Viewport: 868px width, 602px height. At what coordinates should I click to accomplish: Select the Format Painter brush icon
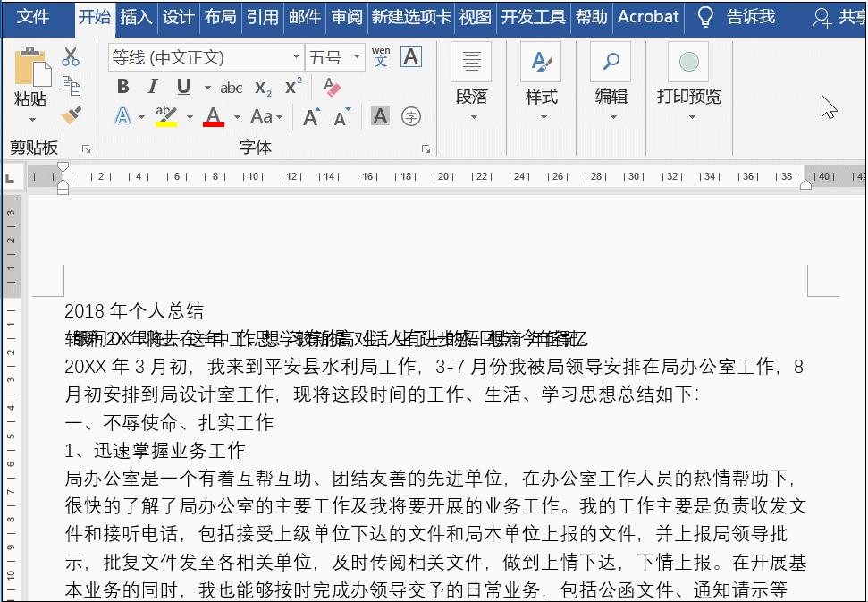click(72, 115)
